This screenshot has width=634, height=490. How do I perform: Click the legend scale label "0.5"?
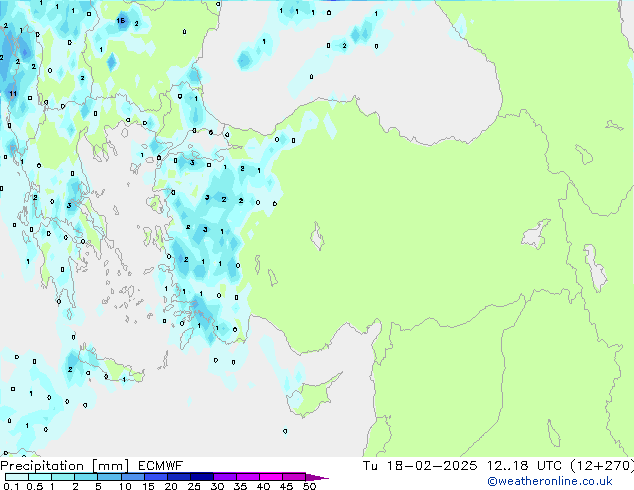click(34, 486)
